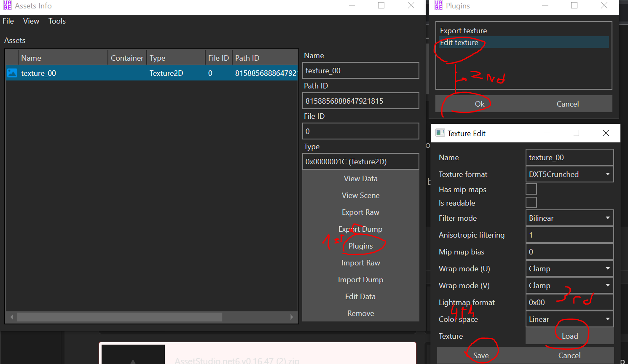Click the horizontal scrollbar of assets list
The height and width of the screenshot is (364, 628).
point(120,317)
